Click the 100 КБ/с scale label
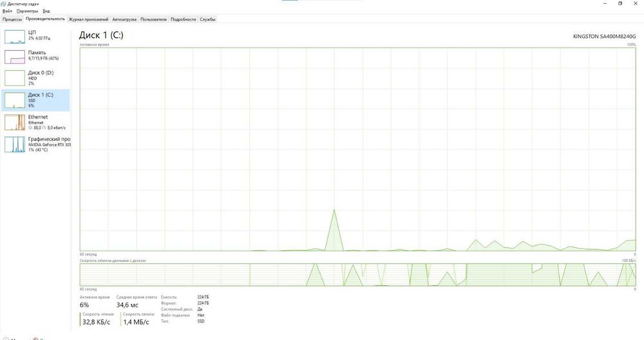The width and height of the screenshot is (644, 340). coord(629,261)
